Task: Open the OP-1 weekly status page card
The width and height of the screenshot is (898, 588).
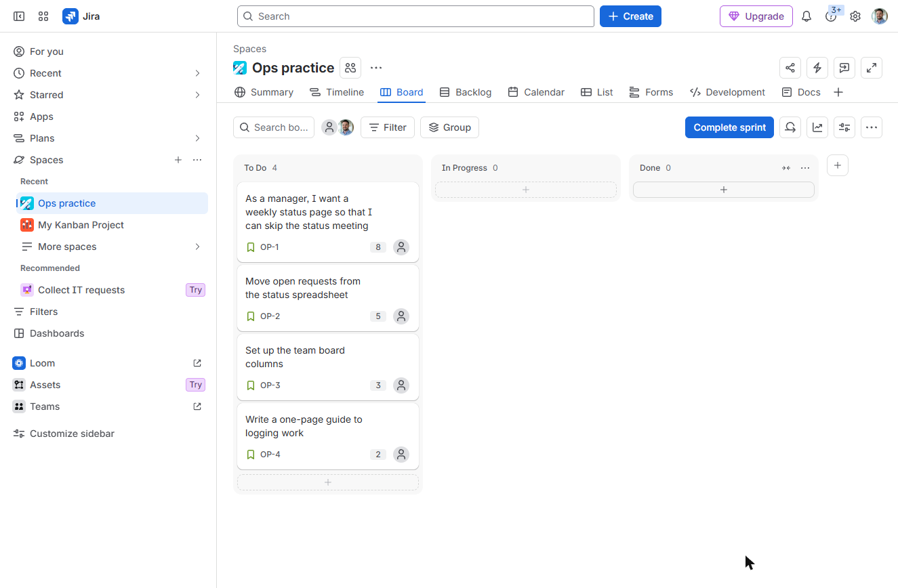Action: [328, 222]
